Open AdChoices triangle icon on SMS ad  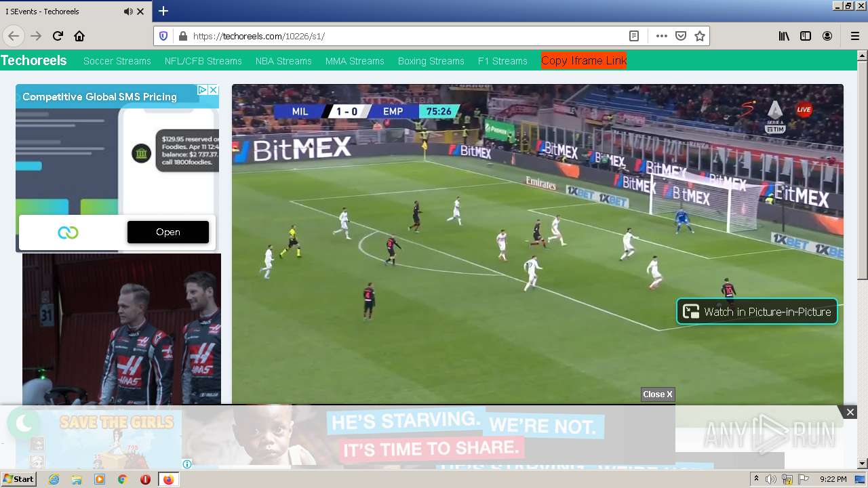click(x=202, y=89)
